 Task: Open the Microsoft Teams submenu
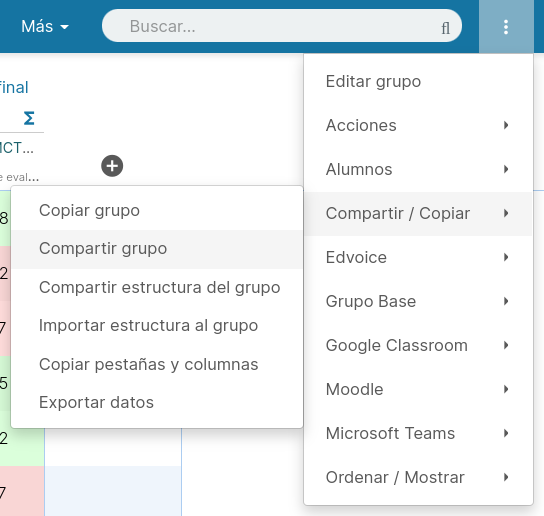[x=418, y=434]
